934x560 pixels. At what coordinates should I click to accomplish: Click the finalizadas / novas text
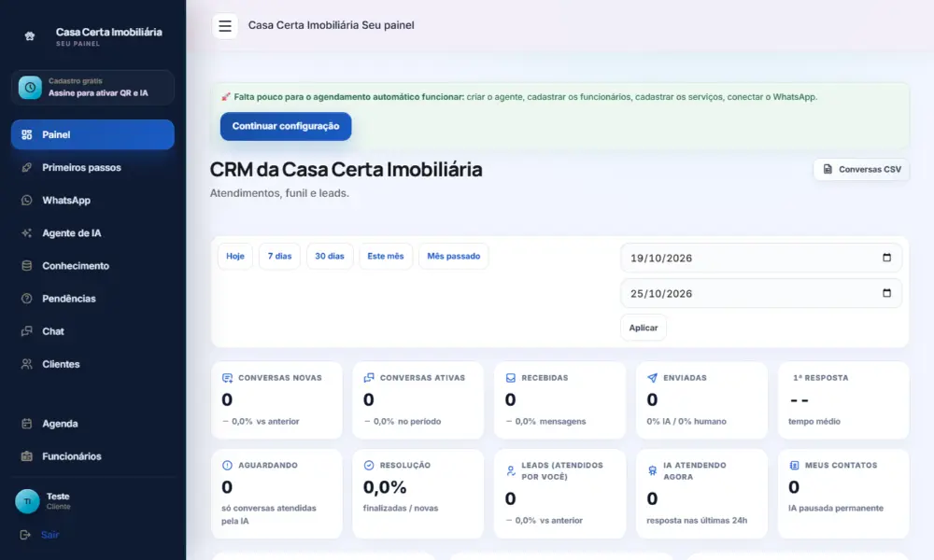pyautogui.click(x=401, y=509)
